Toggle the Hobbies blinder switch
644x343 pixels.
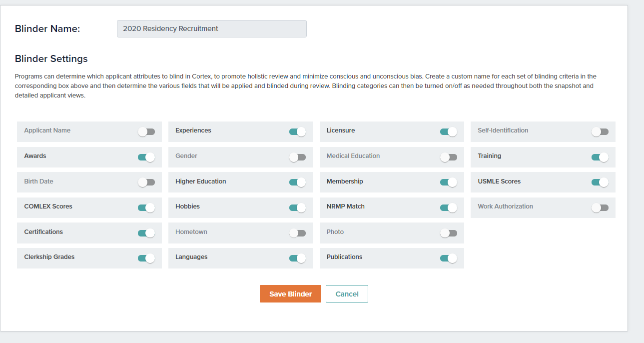point(298,207)
